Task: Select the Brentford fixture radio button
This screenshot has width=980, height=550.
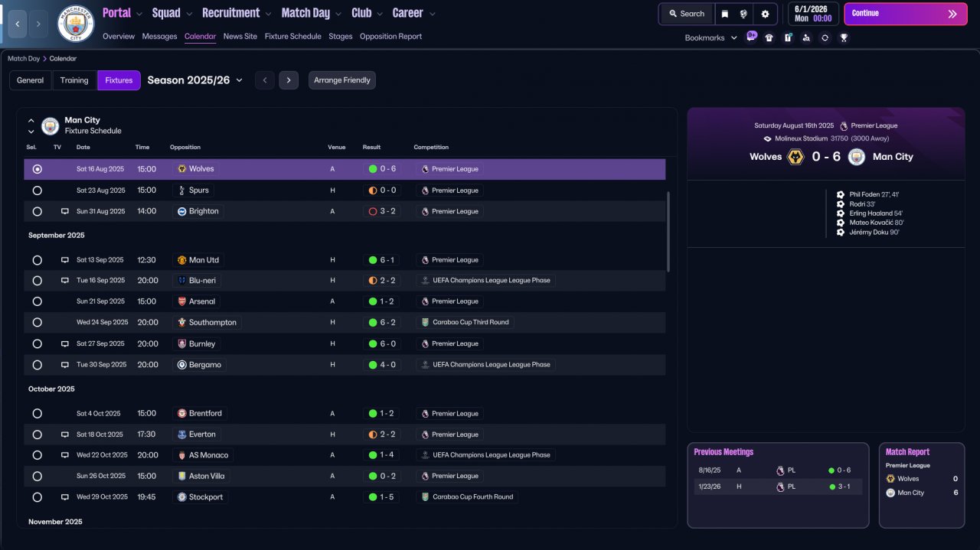Action: click(x=38, y=414)
